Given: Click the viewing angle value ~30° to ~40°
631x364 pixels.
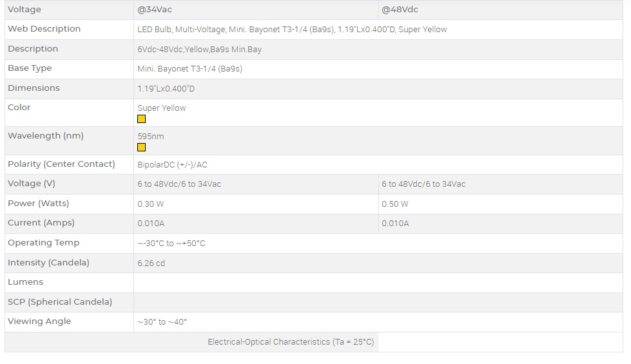Looking at the screenshot, I should point(162,321).
